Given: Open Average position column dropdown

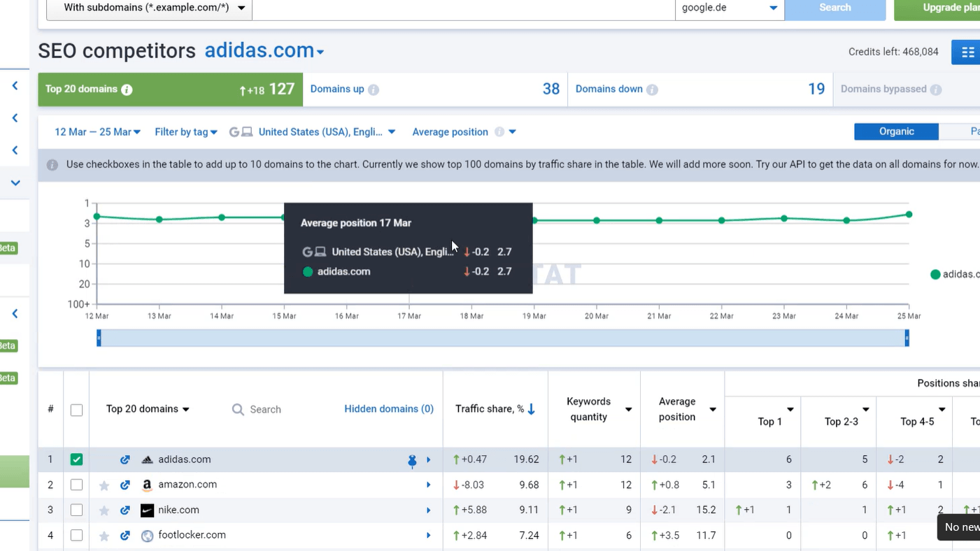Looking at the screenshot, I should (x=713, y=410).
